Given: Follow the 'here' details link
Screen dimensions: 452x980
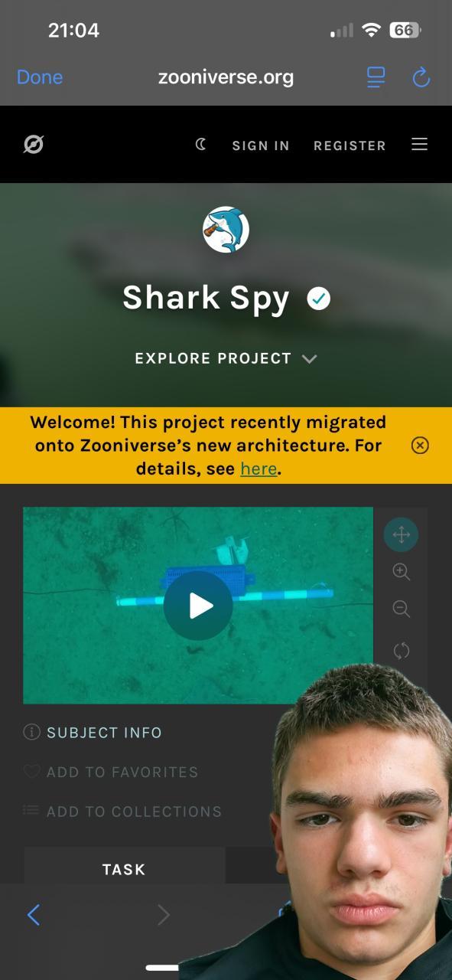Looking at the screenshot, I should (x=259, y=469).
